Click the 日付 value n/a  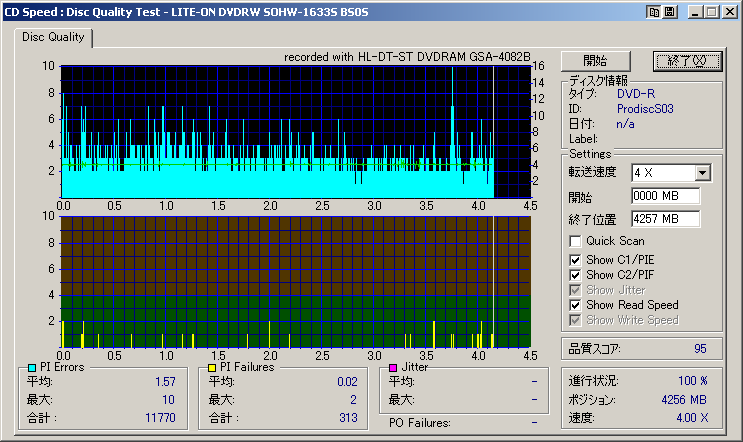coord(625,124)
